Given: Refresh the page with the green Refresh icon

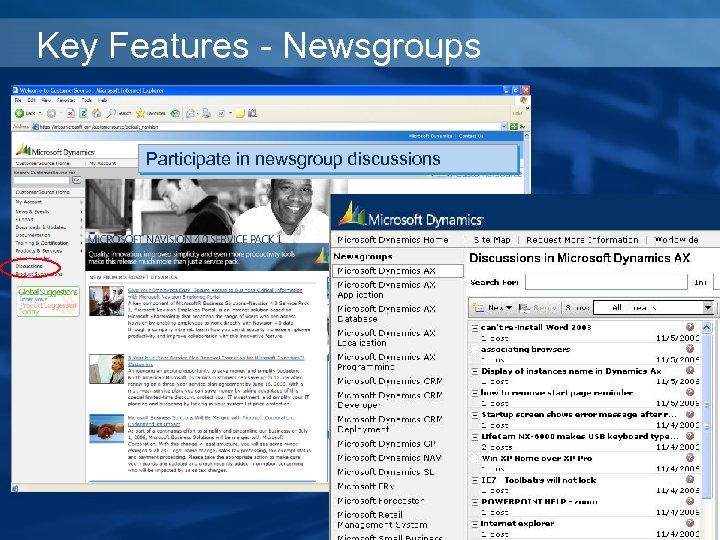Looking at the screenshot, I should [x=83, y=113].
